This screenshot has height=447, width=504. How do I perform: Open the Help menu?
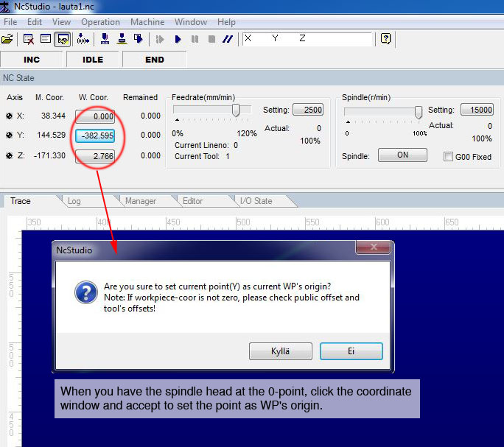point(226,22)
